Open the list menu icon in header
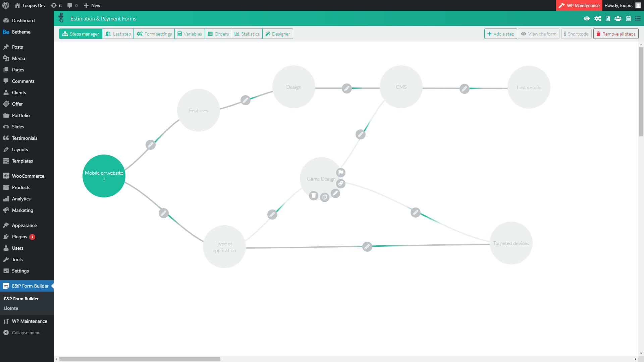Image resolution: width=644 pixels, height=362 pixels. pos(638,18)
